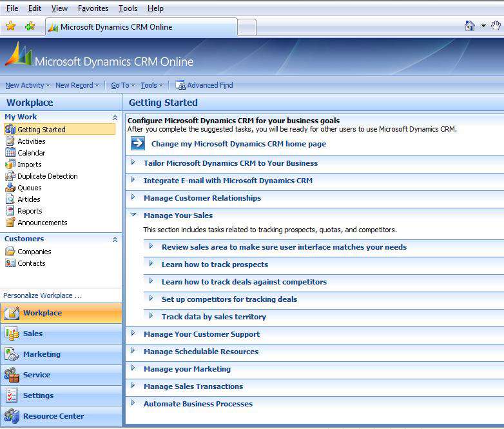
Task: Click Change my Microsoft Dynamics CRM home page
Action: tap(238, 144)
